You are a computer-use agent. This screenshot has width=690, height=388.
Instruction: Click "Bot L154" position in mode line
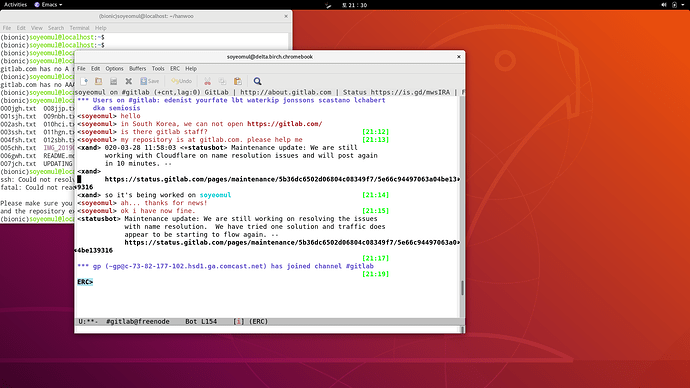coord(201,322)
